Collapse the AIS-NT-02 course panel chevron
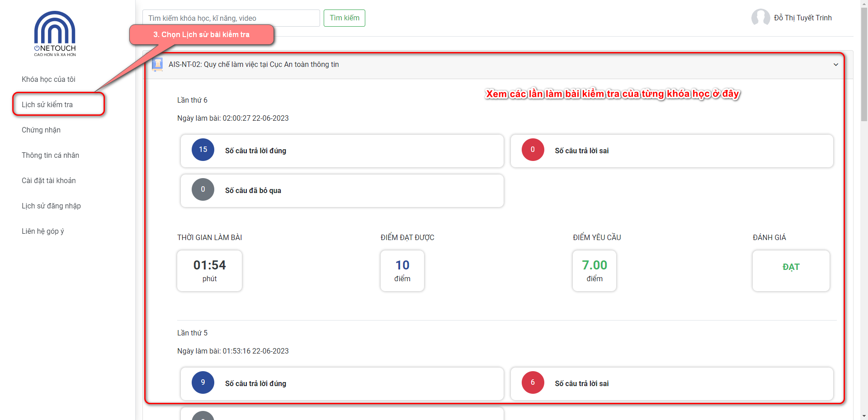This screenshot has width=868, height=420. [x=835, y=65]
